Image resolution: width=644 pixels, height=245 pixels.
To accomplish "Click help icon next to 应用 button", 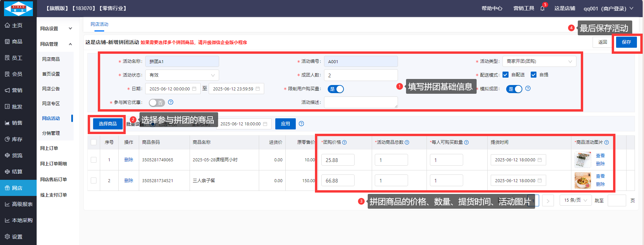I will pos(301,124).
